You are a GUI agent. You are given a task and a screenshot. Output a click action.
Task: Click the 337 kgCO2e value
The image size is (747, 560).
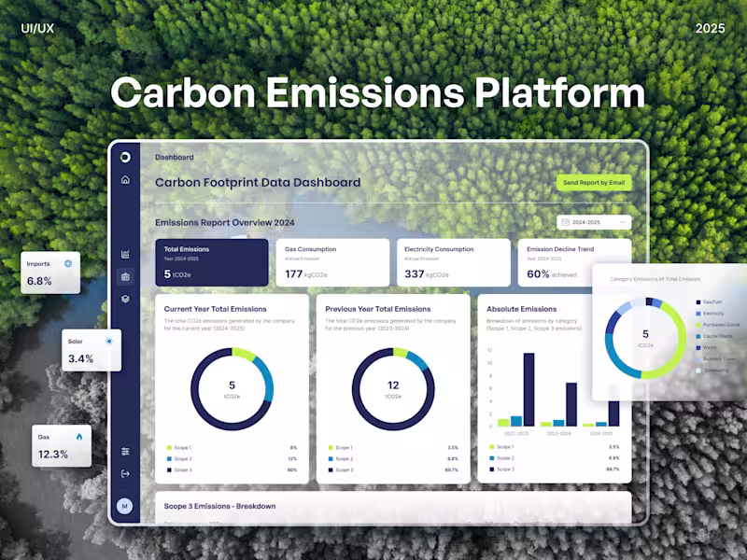click(427, 274)
